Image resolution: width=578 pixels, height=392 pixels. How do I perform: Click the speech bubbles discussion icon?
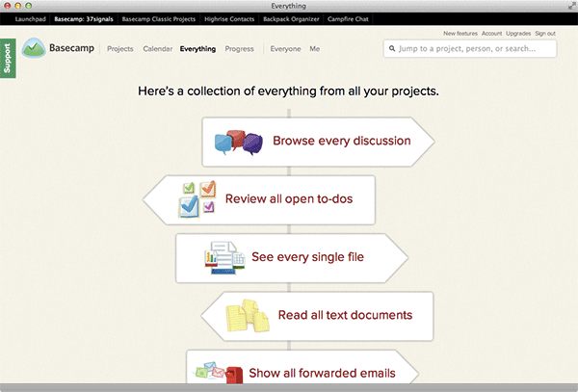coord(239,143)
